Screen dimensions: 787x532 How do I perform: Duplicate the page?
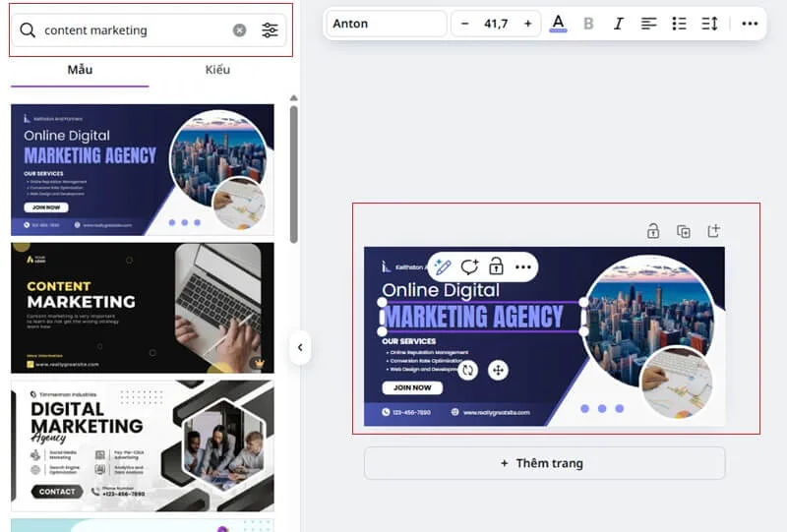[683, 231]
